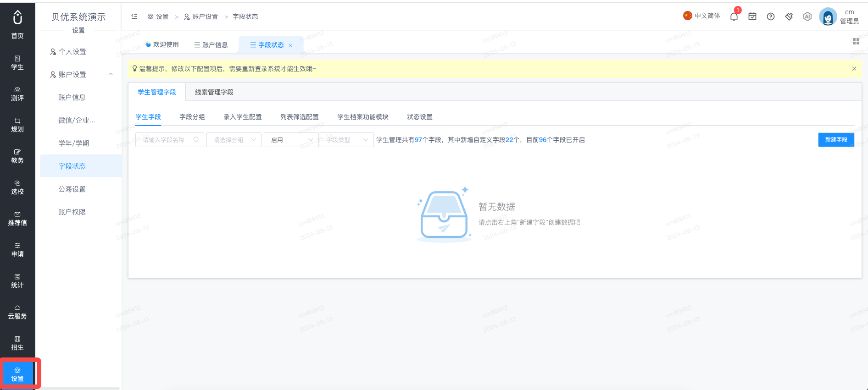Collapse sidebar with the menu fold icon
This screenshot has width=868, height=390.
[x=134, y=16]
